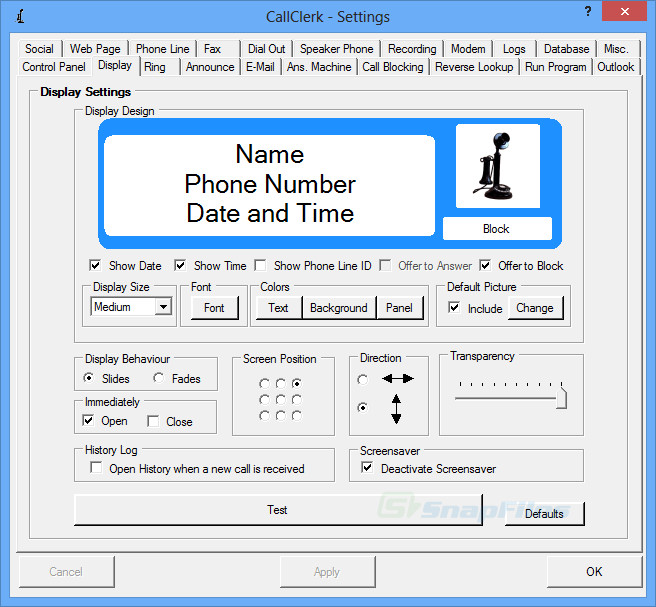Click the Transparency slider thumb
This screenshot has height=607, width=656.
tap(561, 398)
